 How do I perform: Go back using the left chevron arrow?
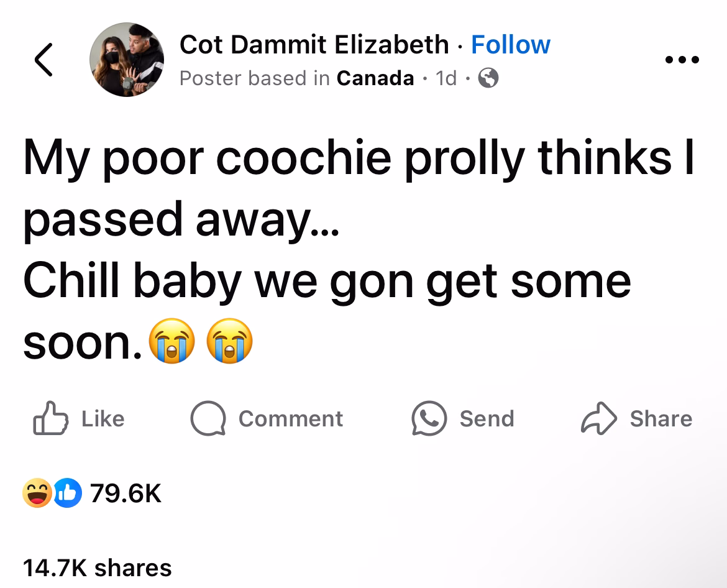click(43, 60)
